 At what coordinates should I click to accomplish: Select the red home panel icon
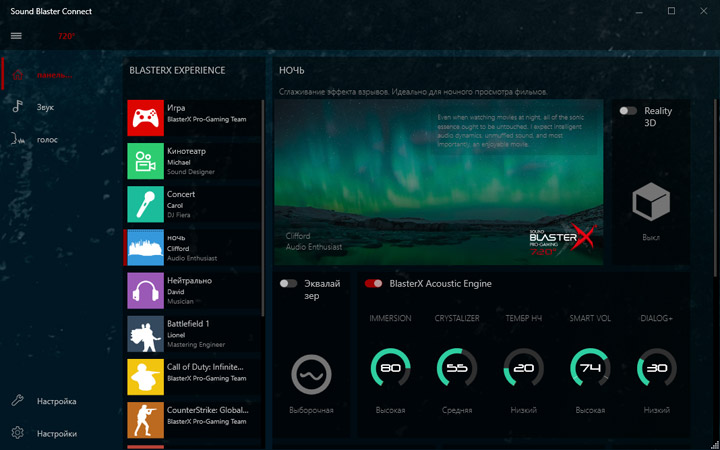(17, 74)
